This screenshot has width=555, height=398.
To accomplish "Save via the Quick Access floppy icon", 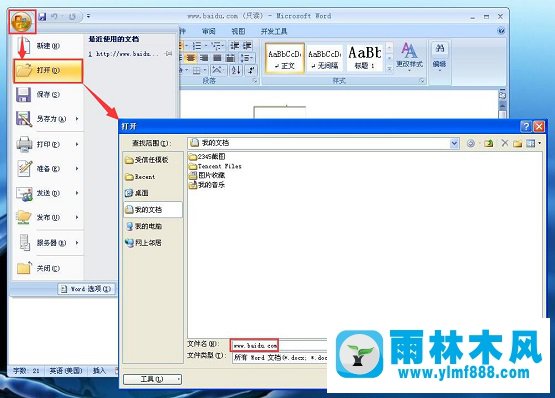I will point(42,17).
